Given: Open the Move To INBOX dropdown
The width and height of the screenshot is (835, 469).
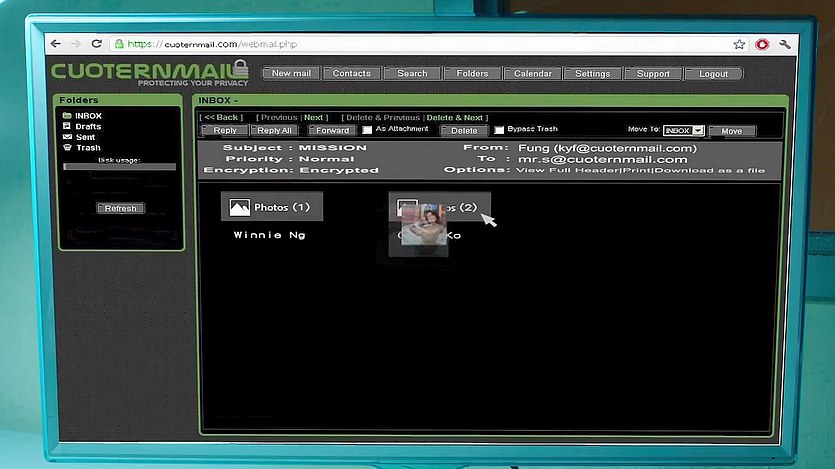Looking at the screenshot, I should click(684, 130).
